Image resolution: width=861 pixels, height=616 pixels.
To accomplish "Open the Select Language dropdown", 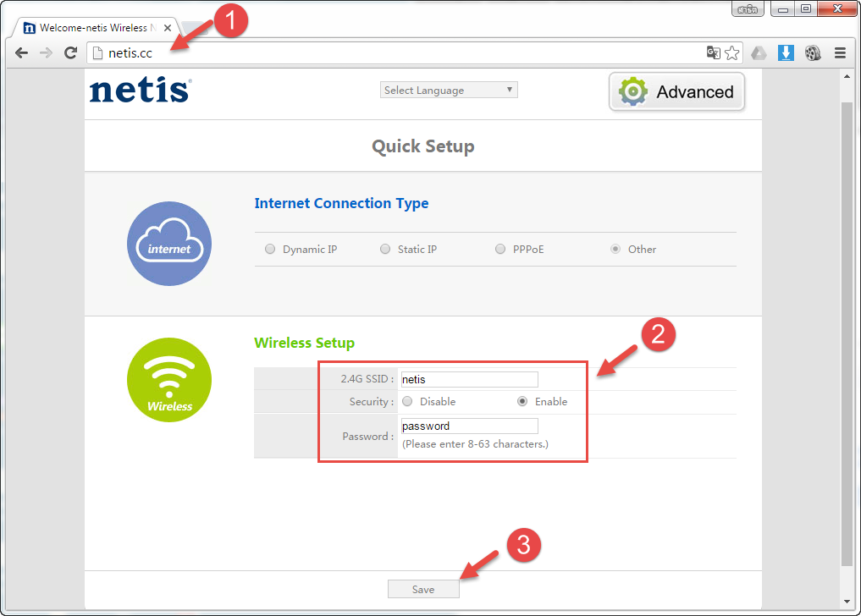I will pyautogui.click(x=449, y=90).
